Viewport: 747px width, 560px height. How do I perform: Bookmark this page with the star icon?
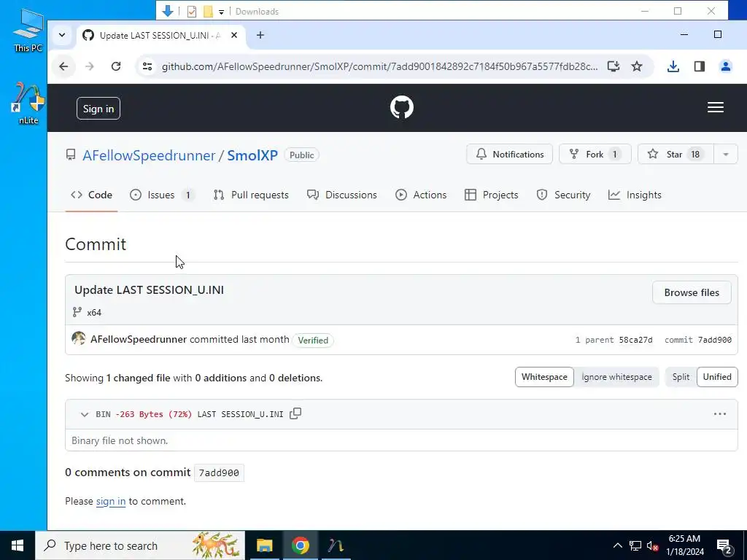pos(636,66)
